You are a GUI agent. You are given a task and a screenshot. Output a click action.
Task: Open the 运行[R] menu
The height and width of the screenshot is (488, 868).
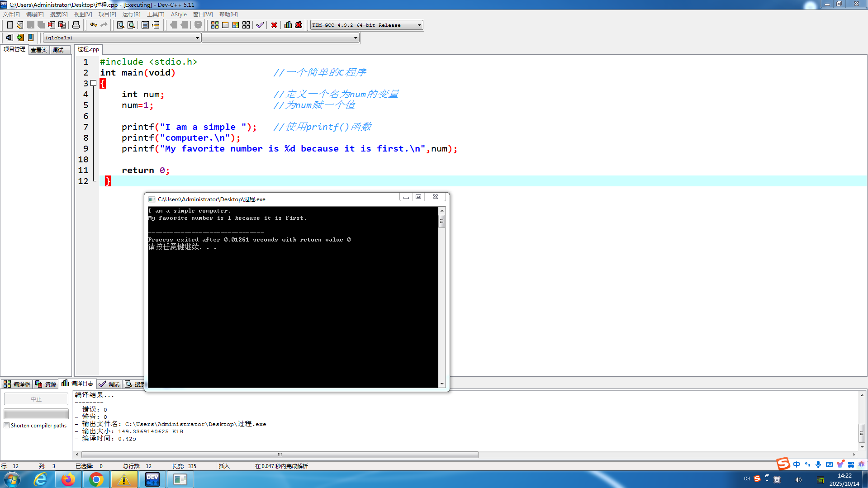[131, 14]
